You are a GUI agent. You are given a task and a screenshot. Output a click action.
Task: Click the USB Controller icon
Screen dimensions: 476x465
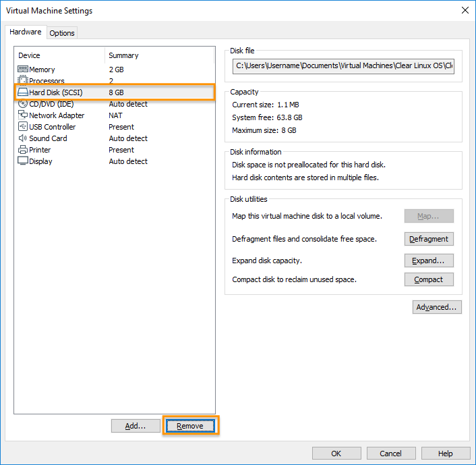pyautogui.click(x=23, y=126)
